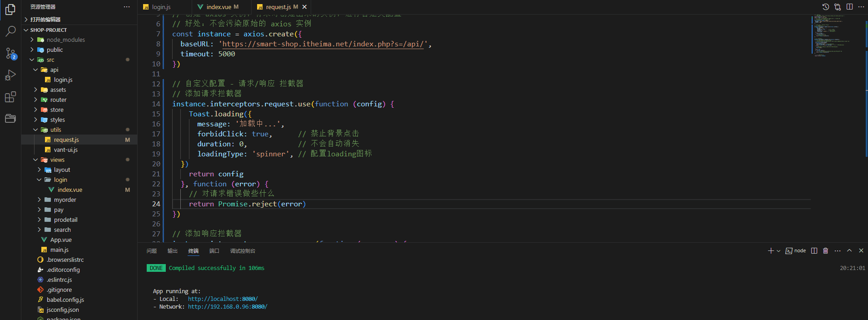Expand the 打开的编辑器 section
The width and height of the screenshot is (868, 320).
(x=79, y=19)
